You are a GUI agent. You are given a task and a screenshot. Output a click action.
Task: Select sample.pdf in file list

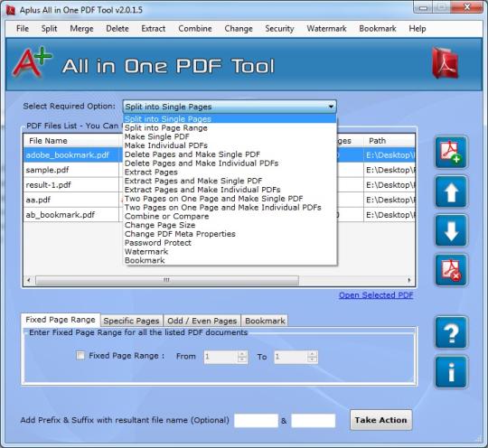click(47, 170)
